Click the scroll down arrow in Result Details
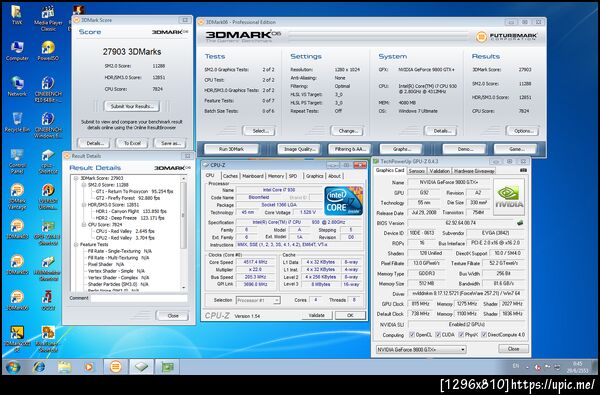 (x=183, y=287)
